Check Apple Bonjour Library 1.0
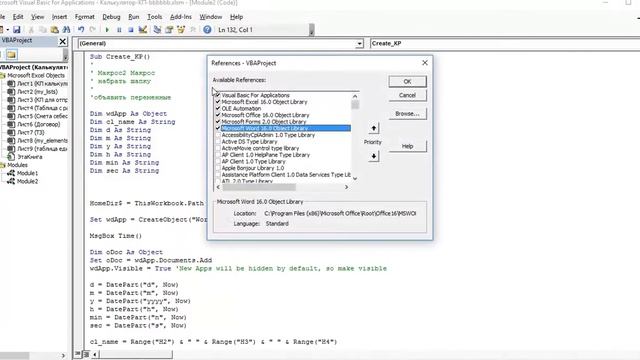 (218, 168)
